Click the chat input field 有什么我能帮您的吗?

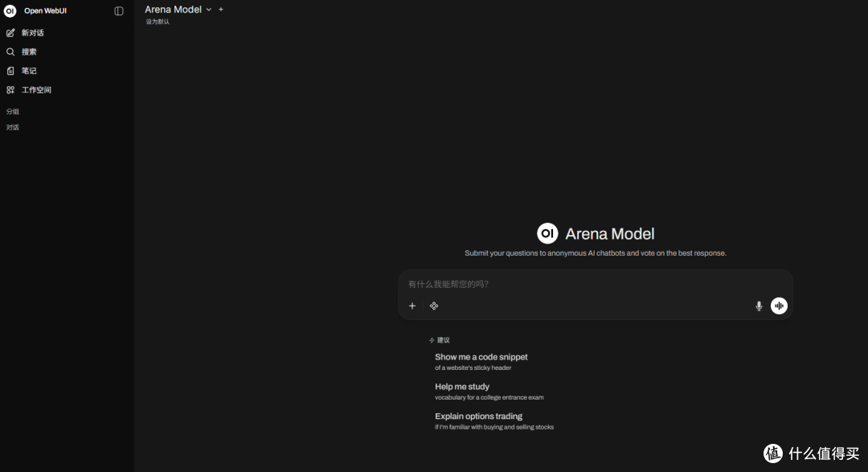(x=595, y=284)
